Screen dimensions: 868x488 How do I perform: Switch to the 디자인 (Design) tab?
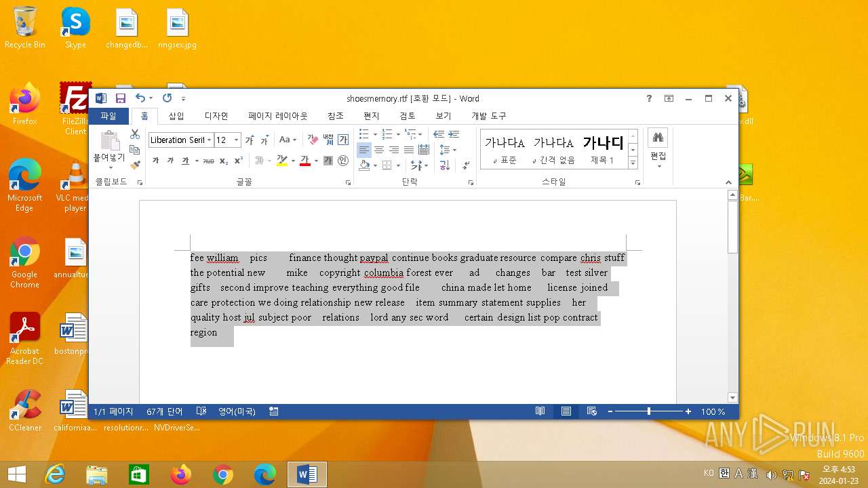[216, 117]
